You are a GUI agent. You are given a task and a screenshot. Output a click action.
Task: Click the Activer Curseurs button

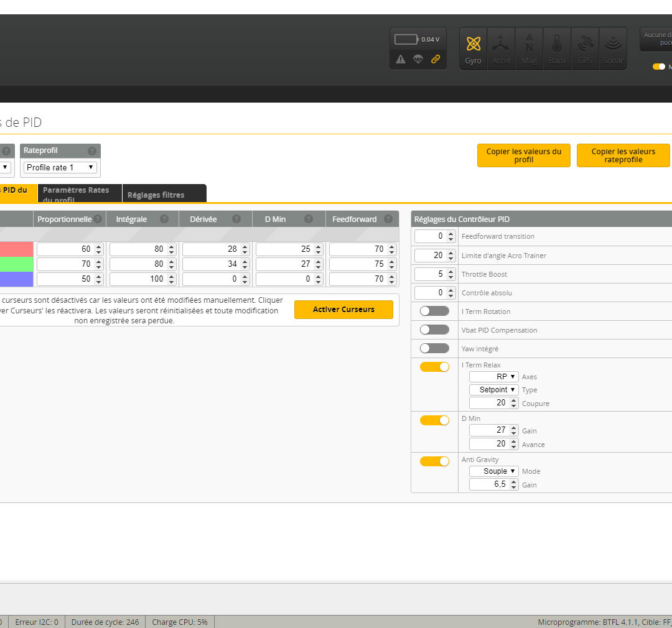click(x=343, y=309)
